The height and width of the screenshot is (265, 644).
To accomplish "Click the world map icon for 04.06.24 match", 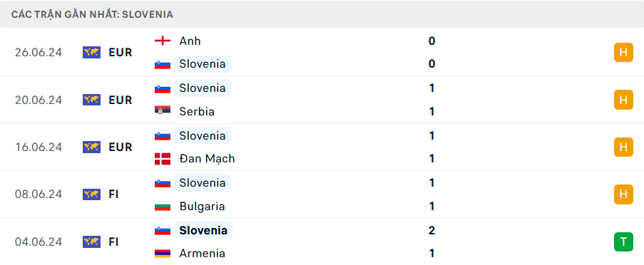I will [91, 241].
